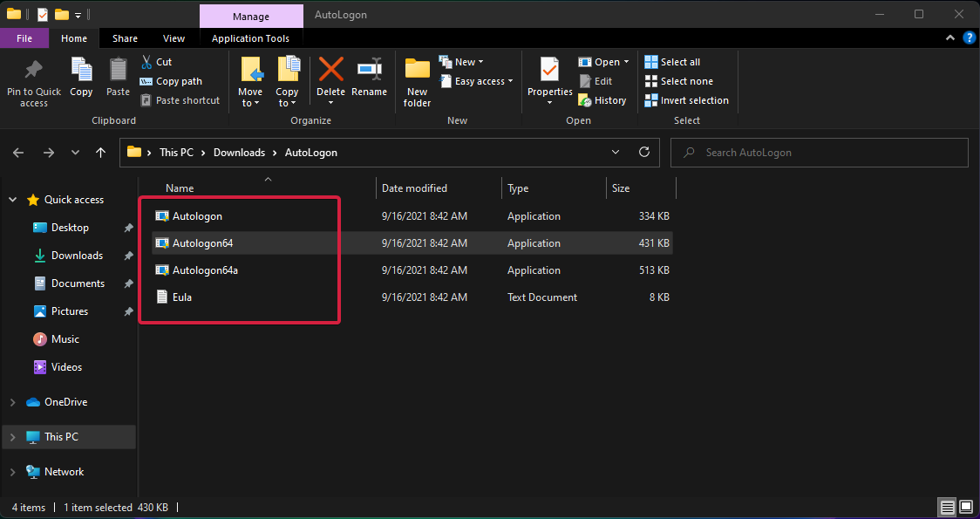Click This PC in address bar

[x=176, y=153]
